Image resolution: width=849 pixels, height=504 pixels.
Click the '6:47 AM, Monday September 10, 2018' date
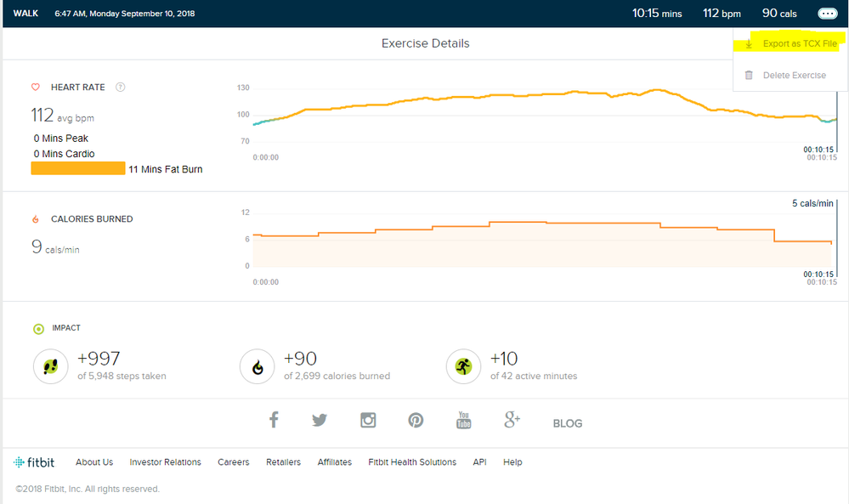[x=125, y=14]
